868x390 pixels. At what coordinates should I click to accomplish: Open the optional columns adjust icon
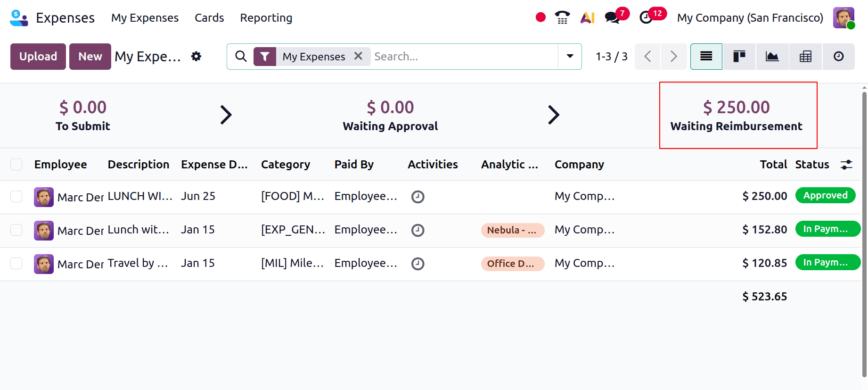coord(846,165)
